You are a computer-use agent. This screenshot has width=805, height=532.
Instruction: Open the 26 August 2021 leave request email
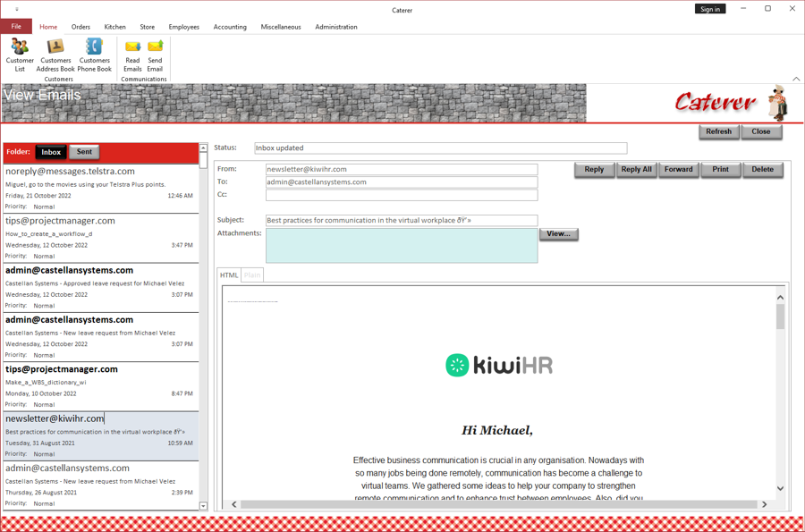(101, 486)
